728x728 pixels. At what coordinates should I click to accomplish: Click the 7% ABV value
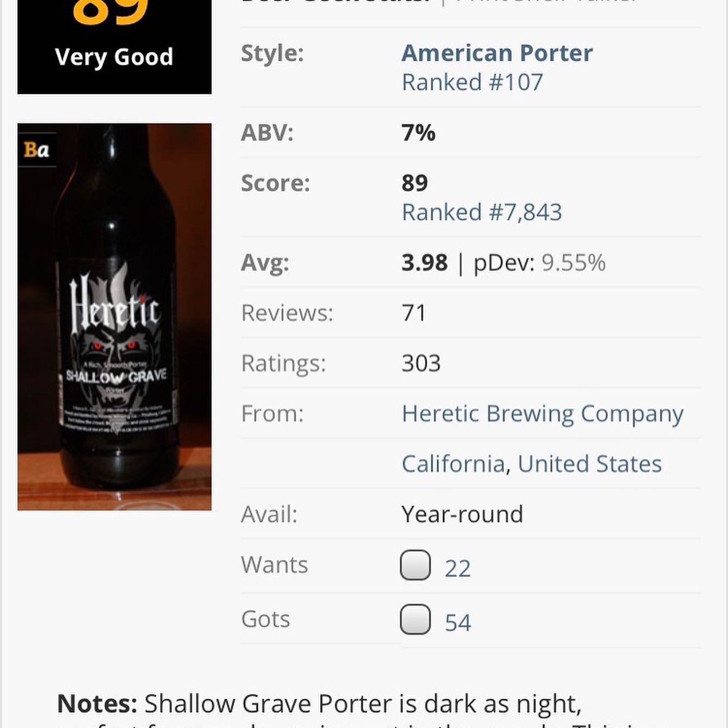coord(418,133)
